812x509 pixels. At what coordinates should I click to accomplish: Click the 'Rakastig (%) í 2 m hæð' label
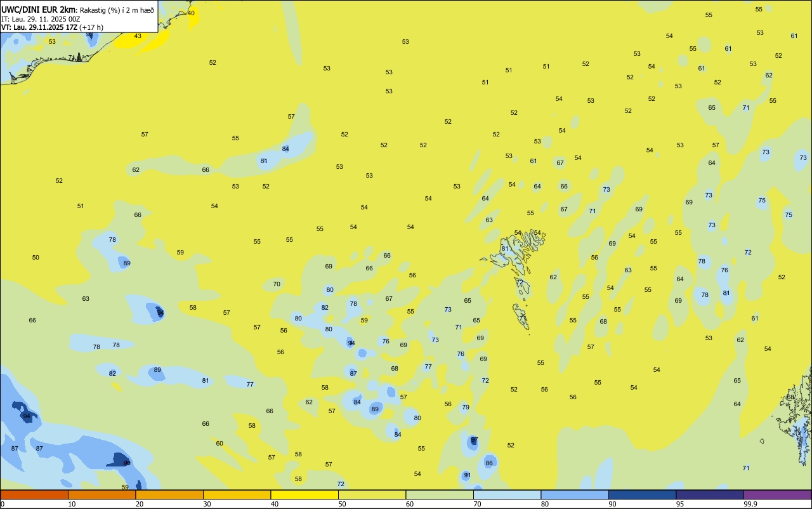coord(117,10)
